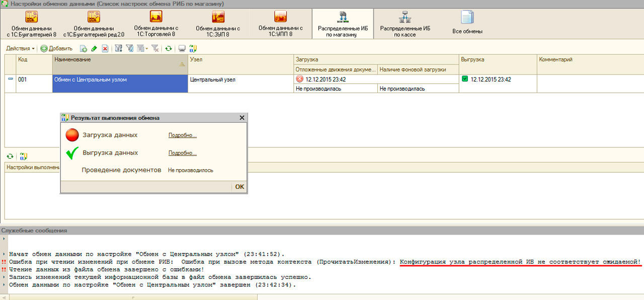Open Подробно link for Выгрузка данных
The height and width of the screenshot is (300, 644).
tap(182, 154)
